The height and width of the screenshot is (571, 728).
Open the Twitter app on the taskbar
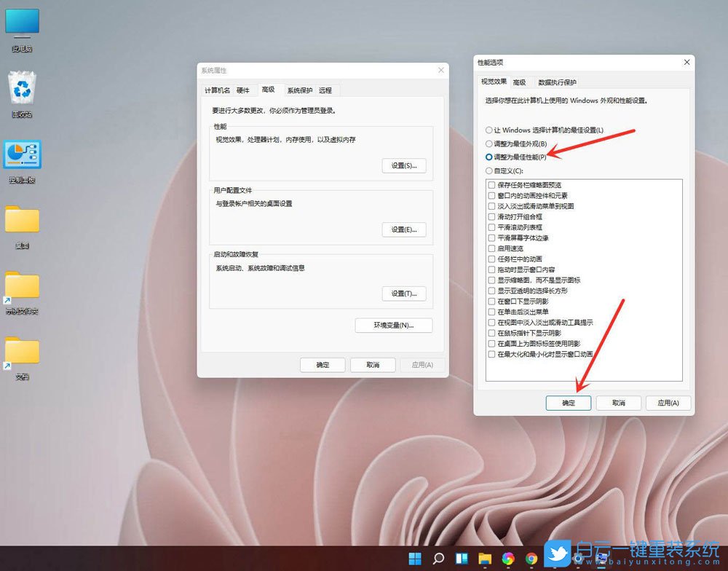point(556,556)
